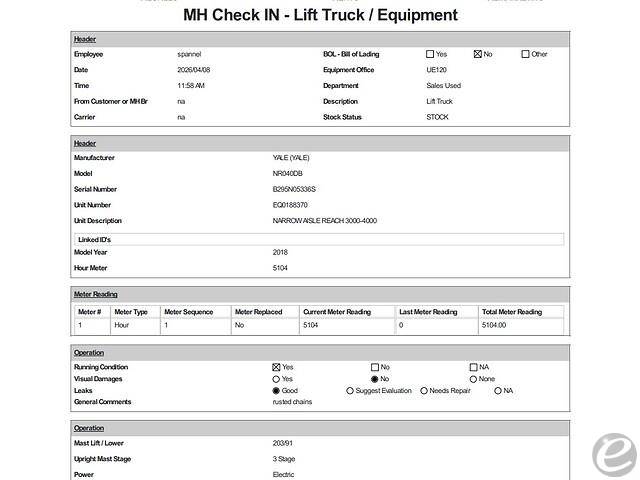Click unit number EQ0188370
Screen dimensions: 640x480
coord(290,205)
